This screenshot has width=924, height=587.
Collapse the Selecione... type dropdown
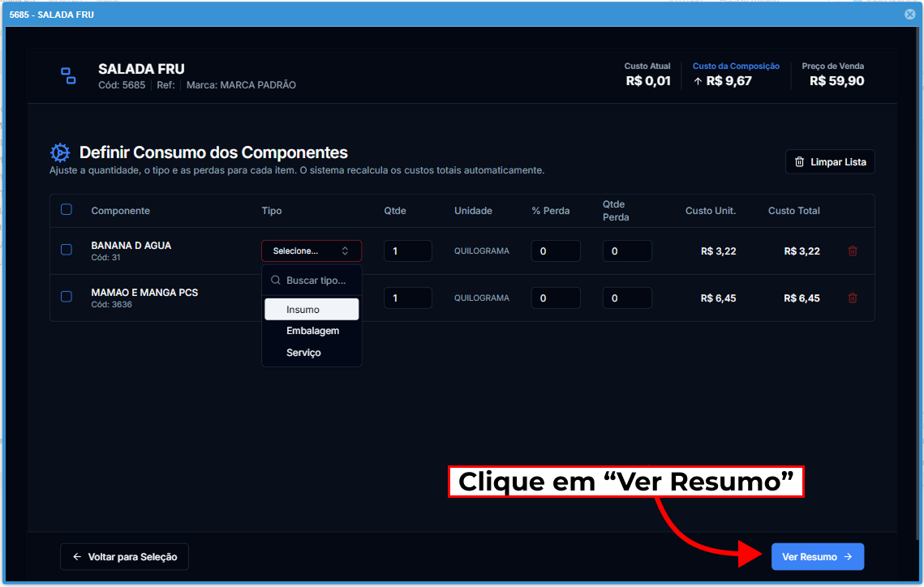pos(312,251)
